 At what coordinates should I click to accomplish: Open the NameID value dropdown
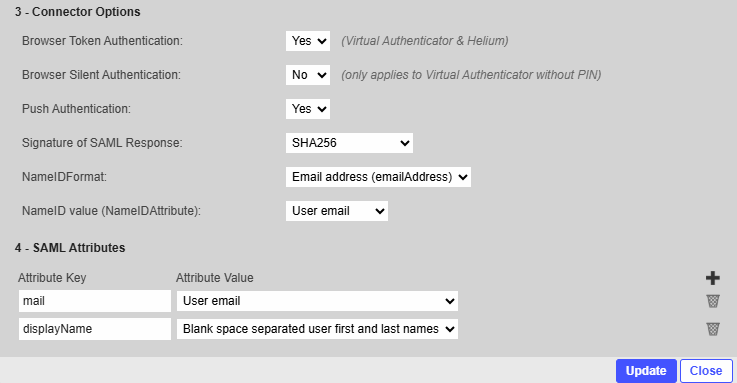[x=337, y=211]
